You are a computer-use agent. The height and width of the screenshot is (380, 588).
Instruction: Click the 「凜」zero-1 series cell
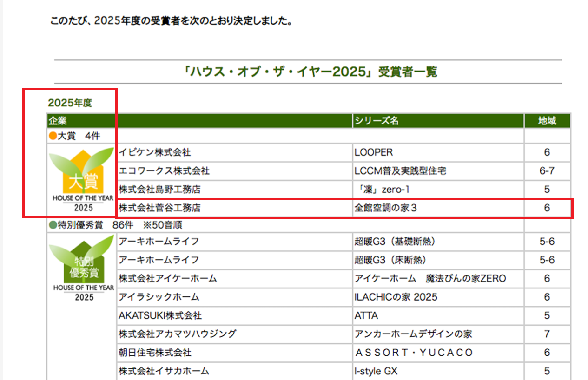tap(438, 190)
